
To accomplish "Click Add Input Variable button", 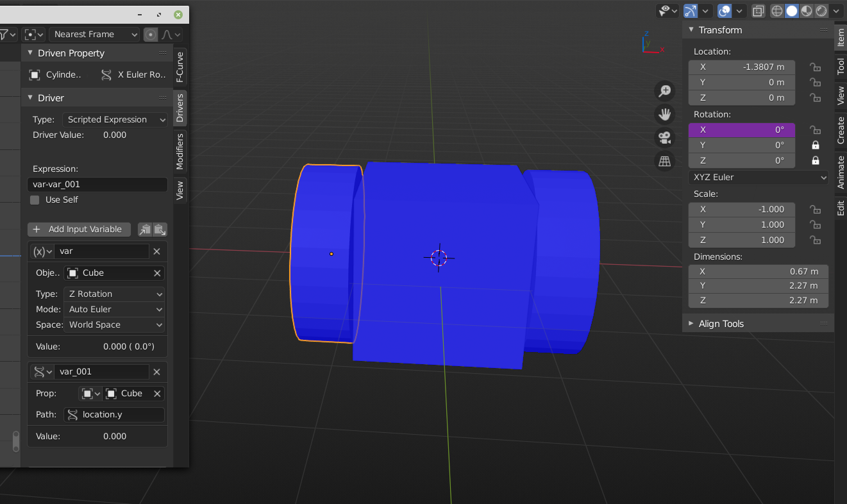I will click(80, 229).
